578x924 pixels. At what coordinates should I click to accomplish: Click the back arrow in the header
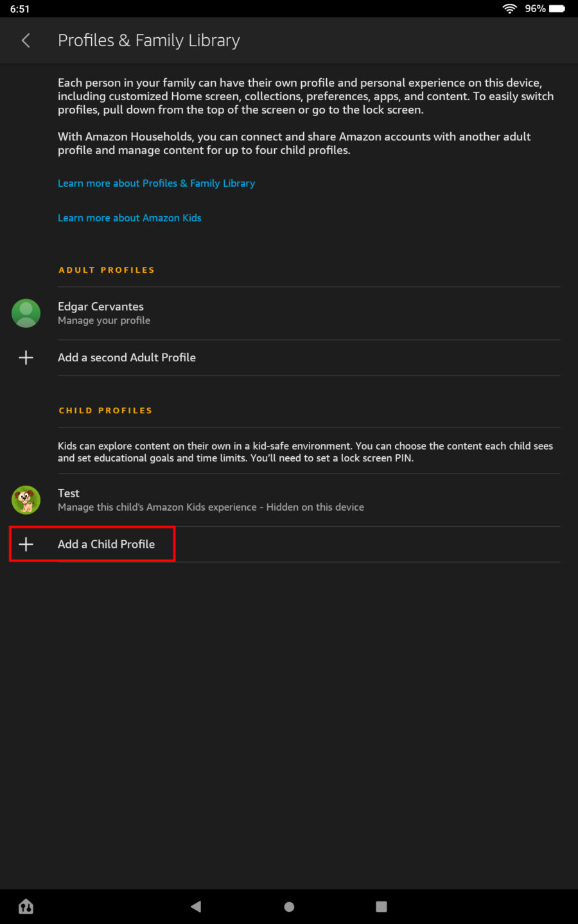(x=25, y=40)
